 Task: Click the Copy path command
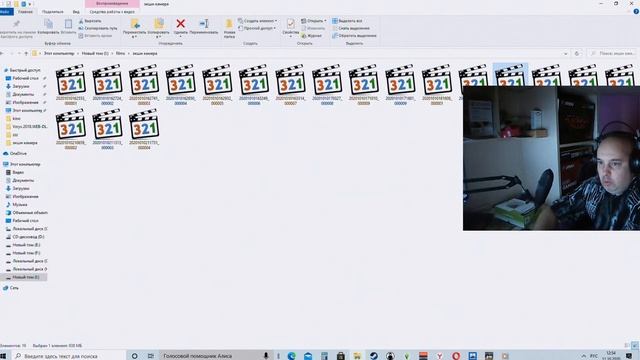98,28
